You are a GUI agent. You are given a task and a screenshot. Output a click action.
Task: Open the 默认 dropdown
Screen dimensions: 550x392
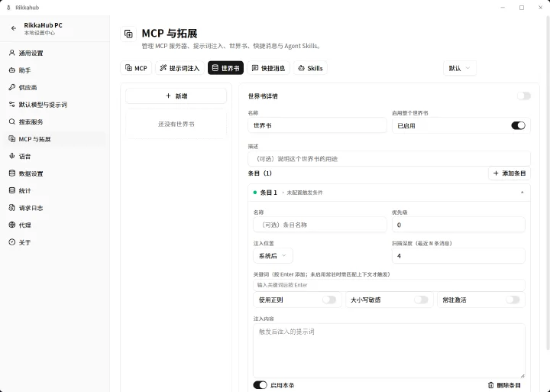[460, 68]
